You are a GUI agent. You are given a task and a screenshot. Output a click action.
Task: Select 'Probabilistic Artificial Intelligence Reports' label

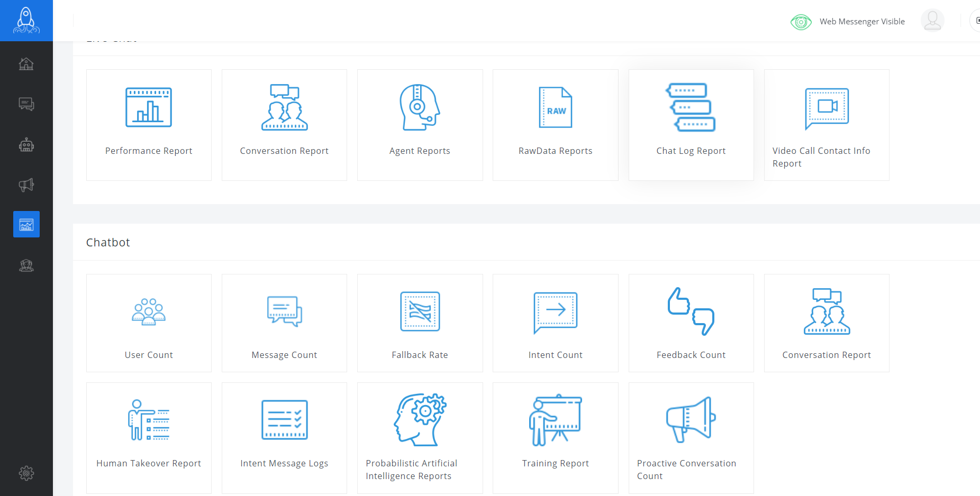pyautogui.click(x=412, y=470)
